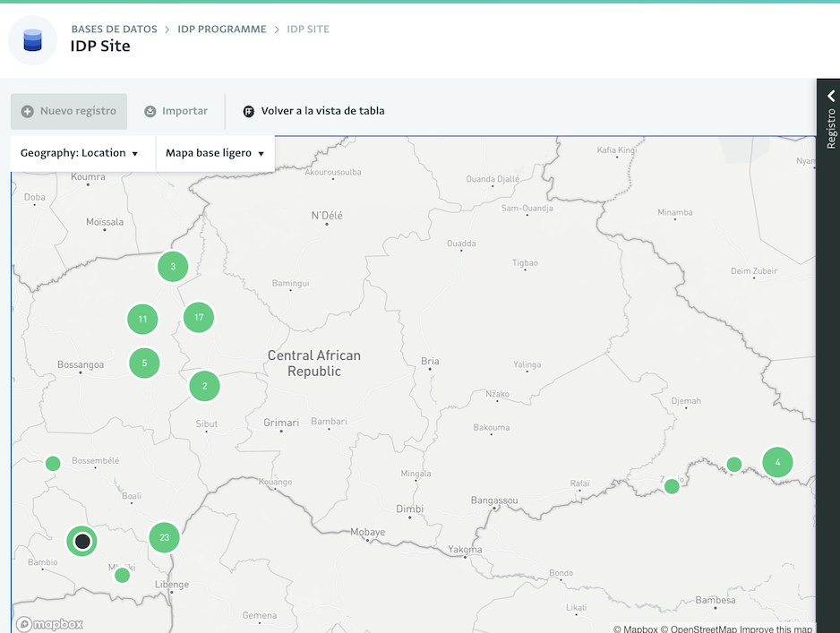Open the BASES DE DATOS breadcrumb
The height and width of the screenshot is (633, 840).
(114, 29)
